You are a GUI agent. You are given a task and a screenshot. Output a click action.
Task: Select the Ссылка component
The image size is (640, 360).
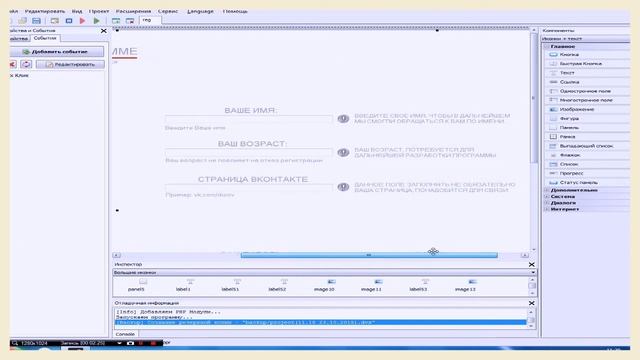click(x=587, y=82)
